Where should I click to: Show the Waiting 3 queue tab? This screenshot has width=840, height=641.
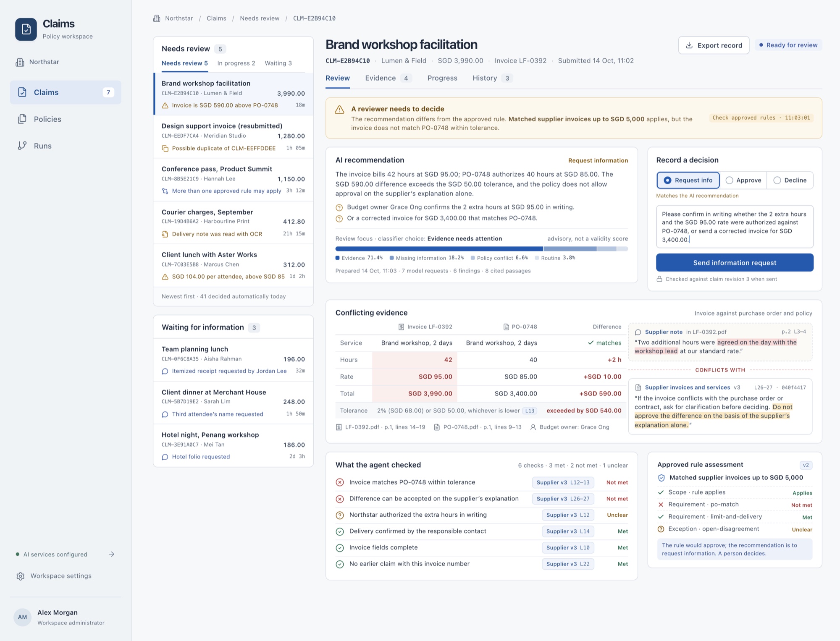278,63
